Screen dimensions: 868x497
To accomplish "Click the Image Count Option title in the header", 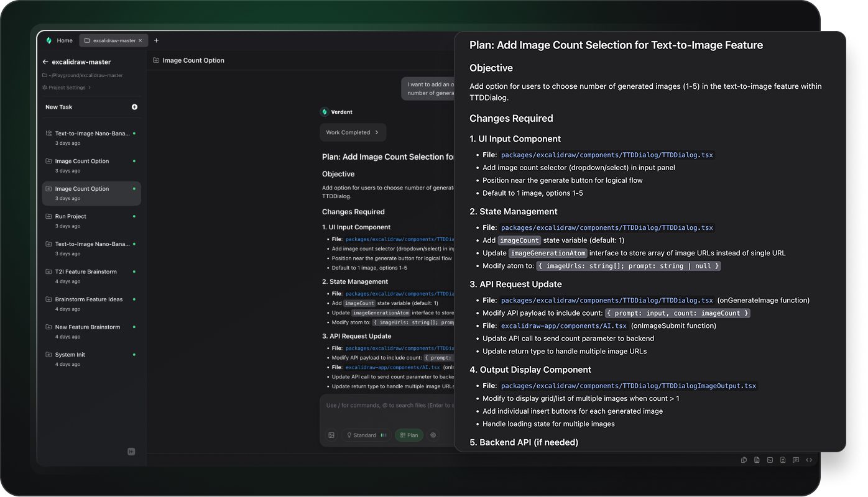I will point(193,60).
